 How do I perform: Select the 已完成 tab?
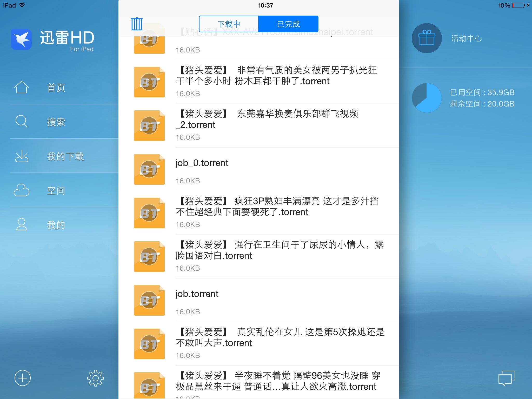coord(288,24)
